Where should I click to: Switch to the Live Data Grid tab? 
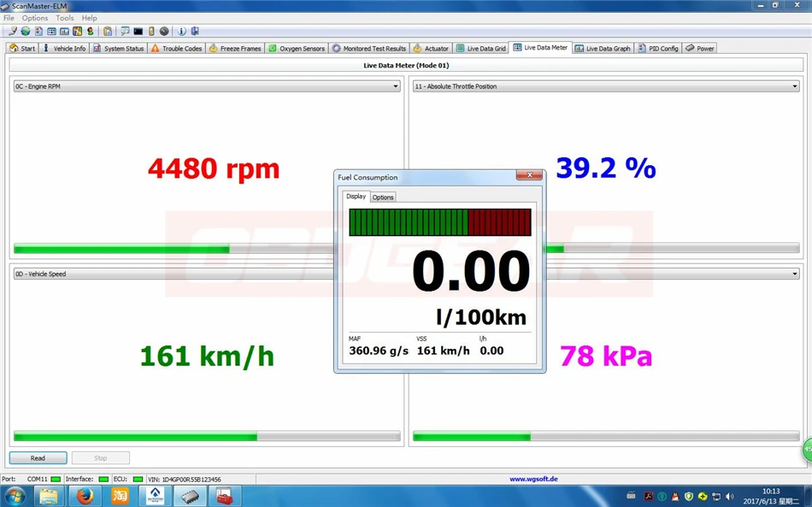click(x=481, y=48)
